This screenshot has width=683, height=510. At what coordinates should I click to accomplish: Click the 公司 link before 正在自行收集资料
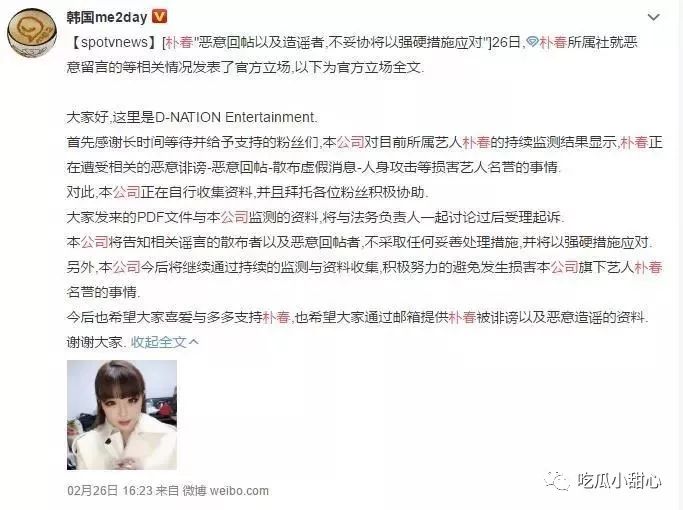(126, 192)
